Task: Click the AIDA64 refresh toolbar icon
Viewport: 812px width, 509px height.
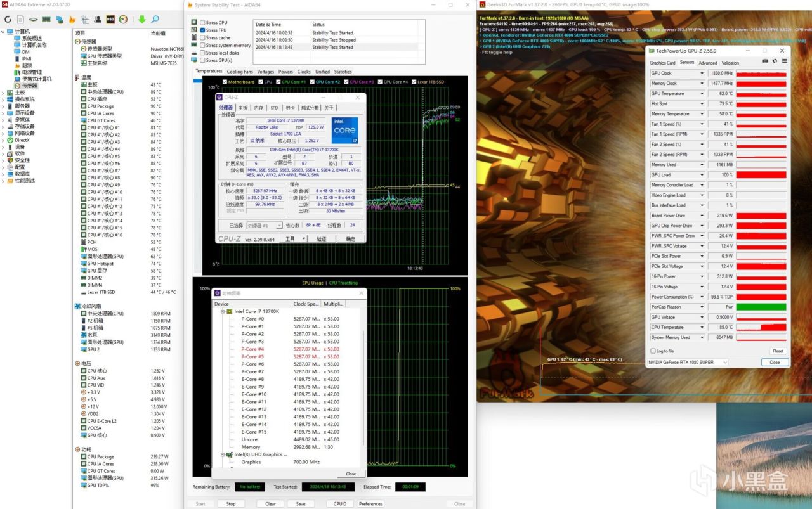Action: [x=8, y=20]
